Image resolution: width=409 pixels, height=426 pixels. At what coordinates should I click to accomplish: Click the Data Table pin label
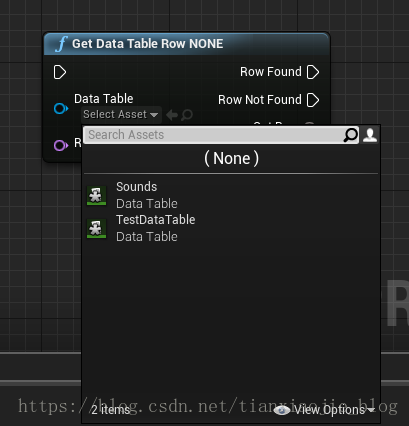click(x=104, y=99)
